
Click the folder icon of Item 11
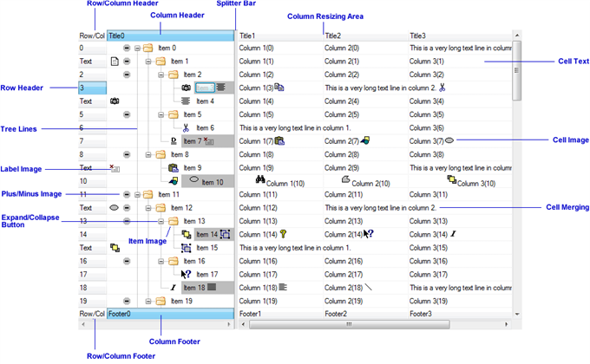pos(148,194)
